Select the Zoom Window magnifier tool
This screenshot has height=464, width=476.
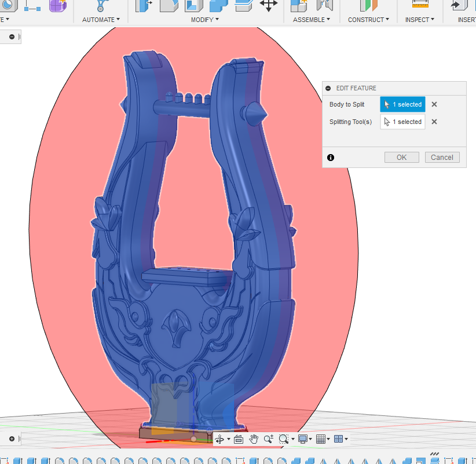tap(284, 439)
